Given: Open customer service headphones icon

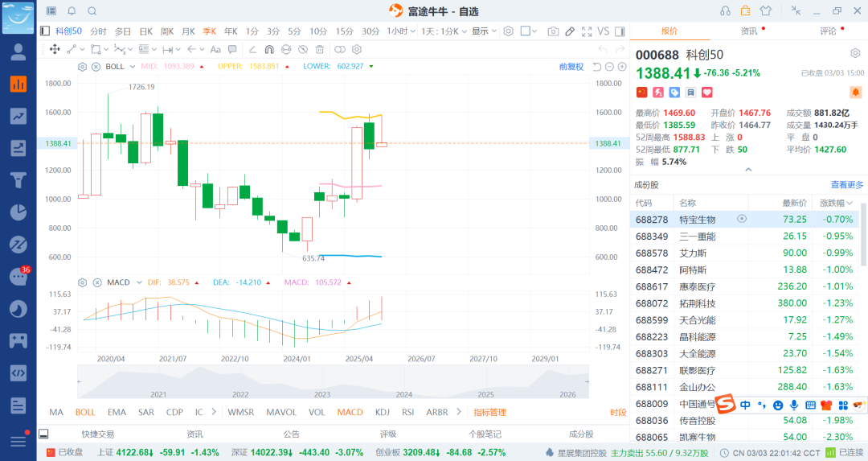Looking at the screenshot, I should (x=725, y=11).
